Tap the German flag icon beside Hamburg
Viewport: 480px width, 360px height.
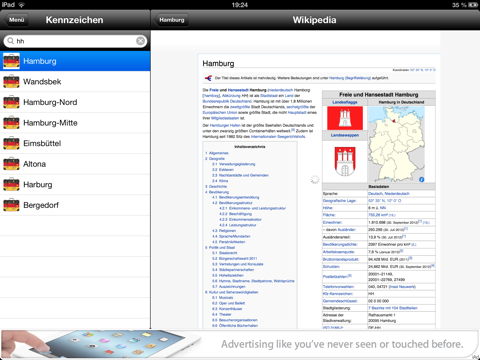(x=11, y=61)
